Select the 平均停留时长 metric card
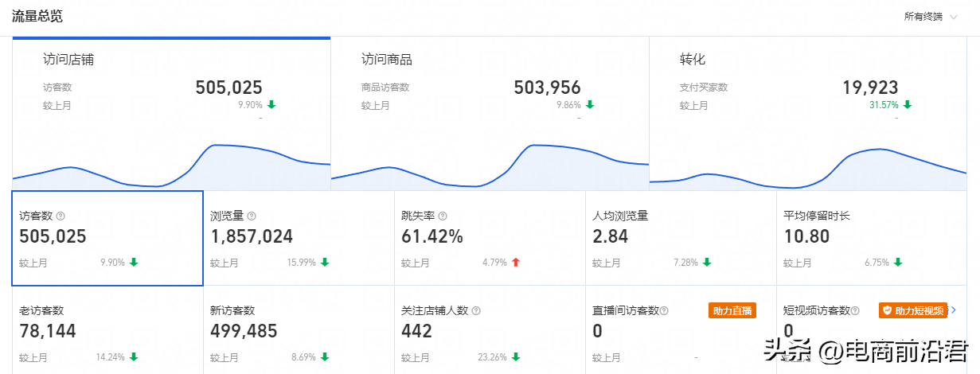 (872, 238)
